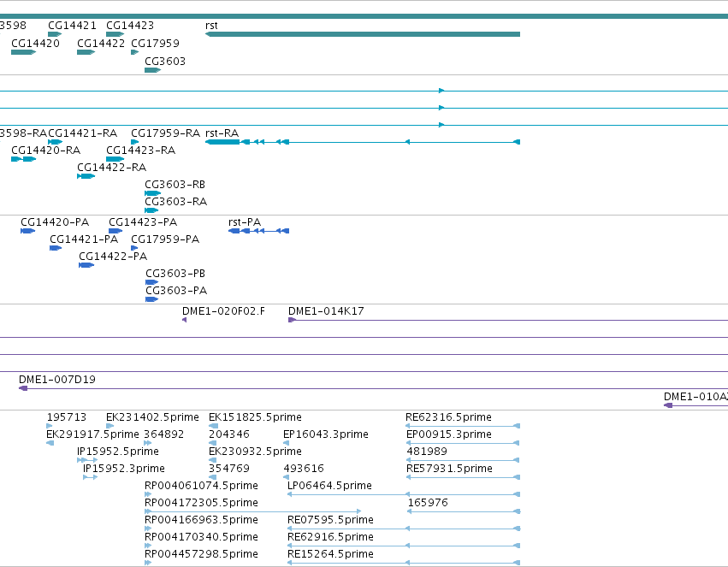This screenshot has height=567, width=728.
Task: Select the CG14420 gene glyph
Action: click(23, 52)
